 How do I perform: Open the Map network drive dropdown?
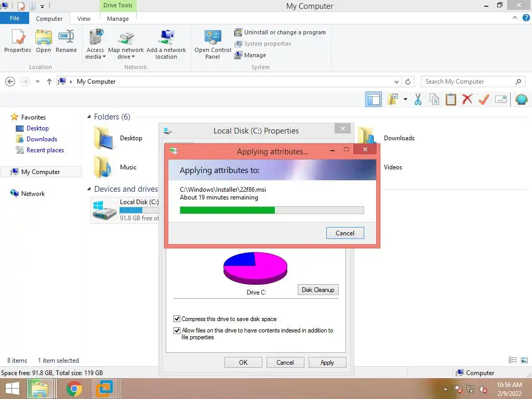click(126, 45)
